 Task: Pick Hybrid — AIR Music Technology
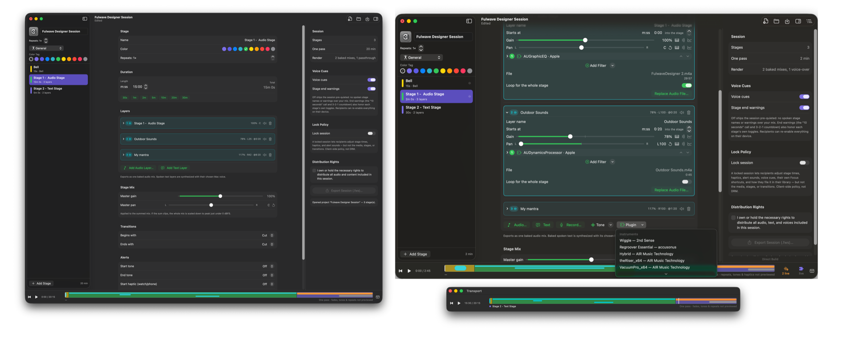coord(646,254)
